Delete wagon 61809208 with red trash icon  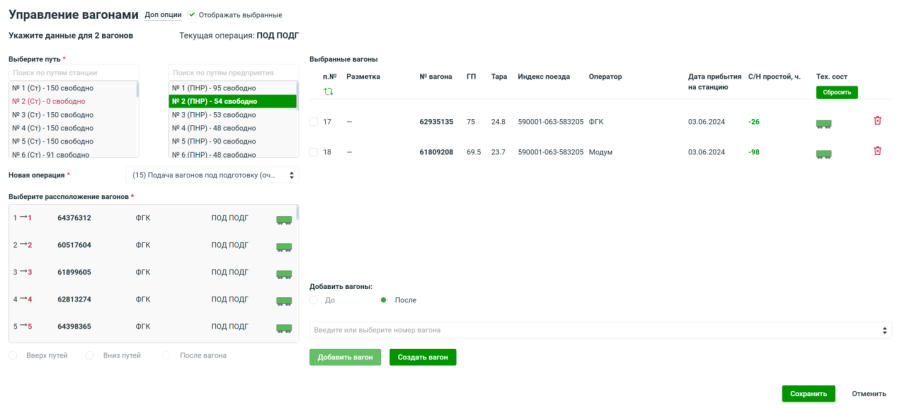coord(877,151)
